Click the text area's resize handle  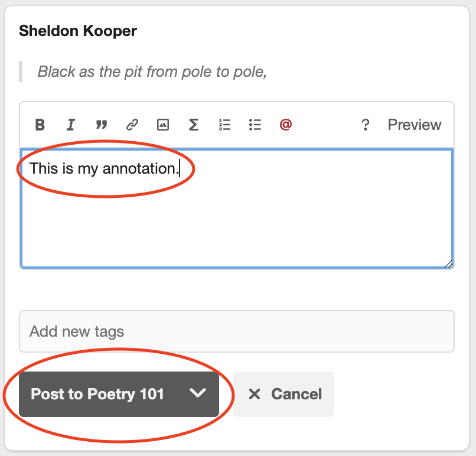[x=448, y=264]
